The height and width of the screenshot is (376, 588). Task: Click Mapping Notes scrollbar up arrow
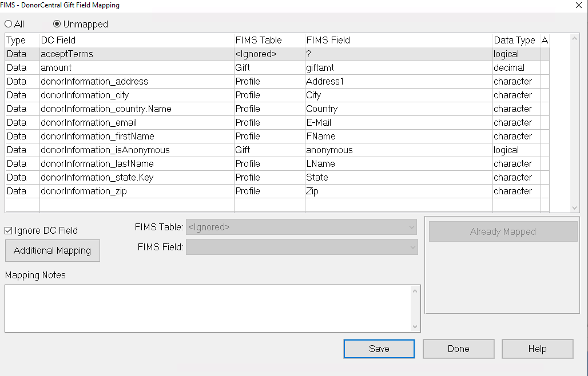click(415, 291)
